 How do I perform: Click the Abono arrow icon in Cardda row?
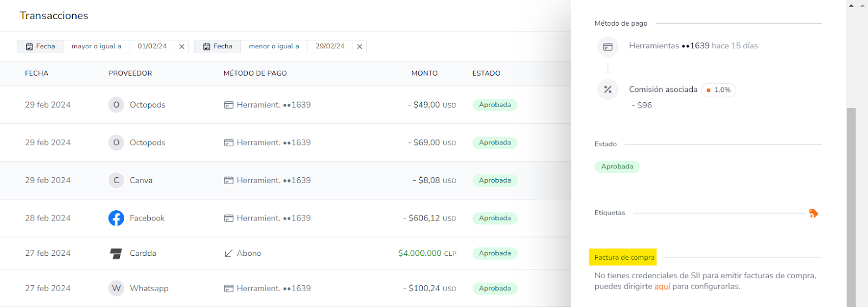click(x=228, y=253)
